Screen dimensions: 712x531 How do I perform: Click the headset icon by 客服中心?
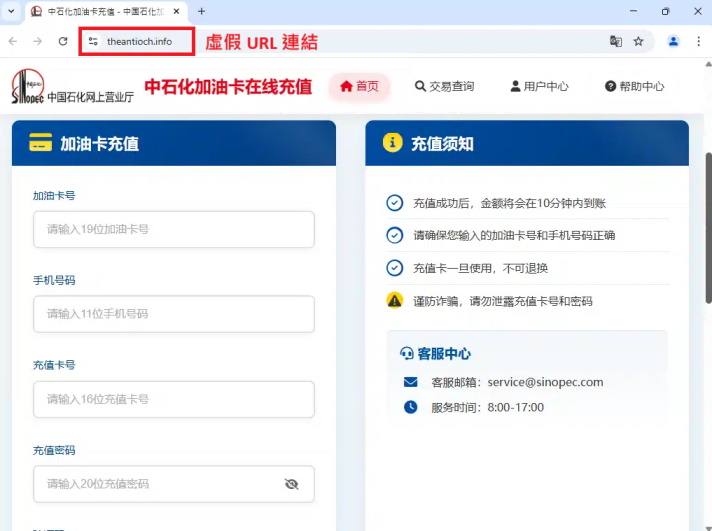[406, 353]
